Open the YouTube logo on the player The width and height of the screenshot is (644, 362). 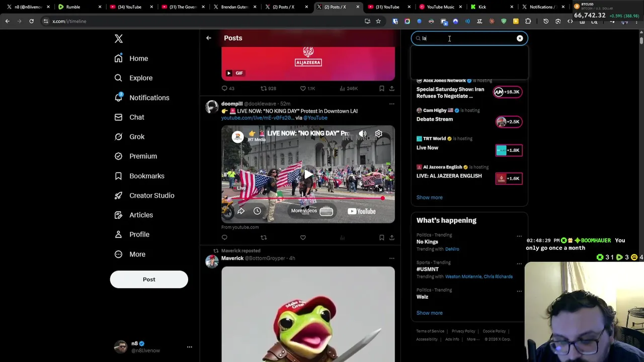click(362, 212)
